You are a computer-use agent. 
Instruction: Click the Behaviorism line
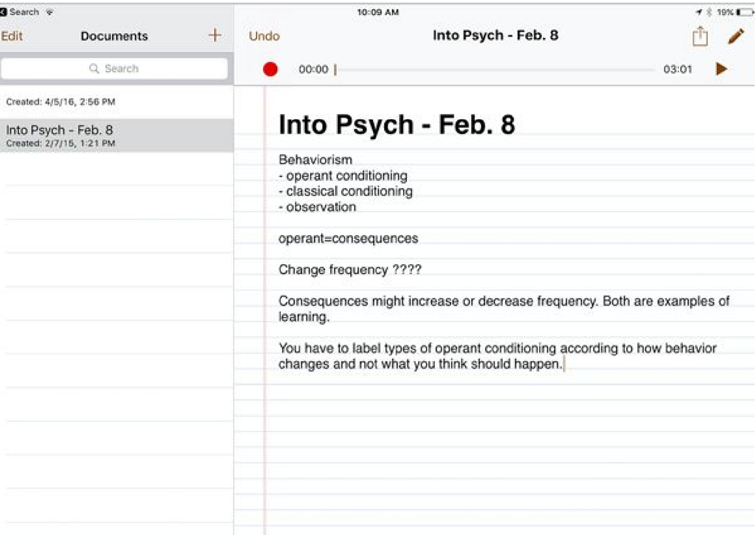pyautogui.click(x=316, y=159)
